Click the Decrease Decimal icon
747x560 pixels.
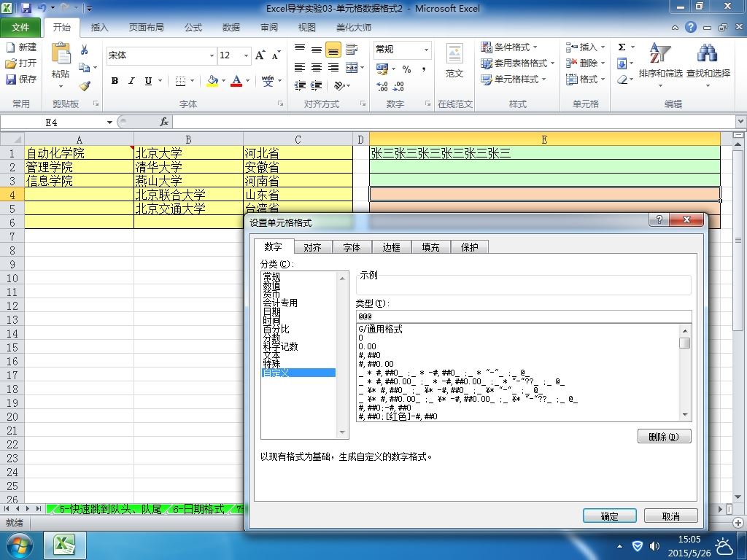[398, 86]
